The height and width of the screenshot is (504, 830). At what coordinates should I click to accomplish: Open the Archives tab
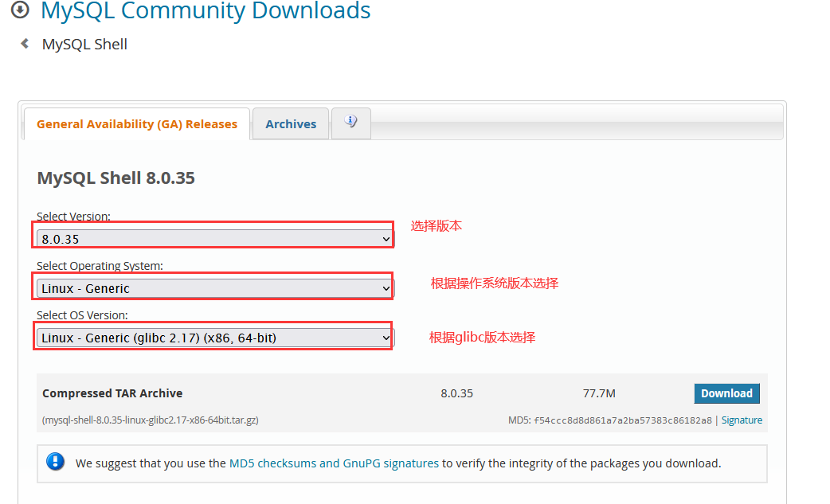click(x=291, y=124)
